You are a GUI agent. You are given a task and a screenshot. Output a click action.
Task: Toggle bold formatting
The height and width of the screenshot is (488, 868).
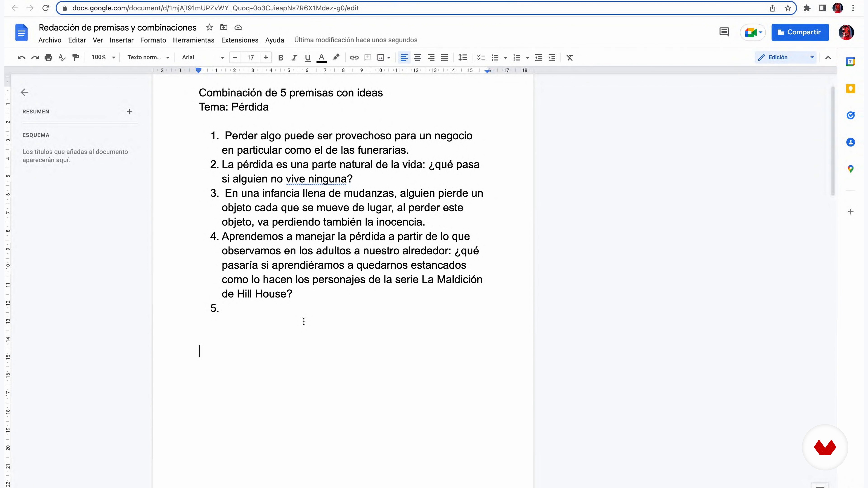click(x=280, y=58)
